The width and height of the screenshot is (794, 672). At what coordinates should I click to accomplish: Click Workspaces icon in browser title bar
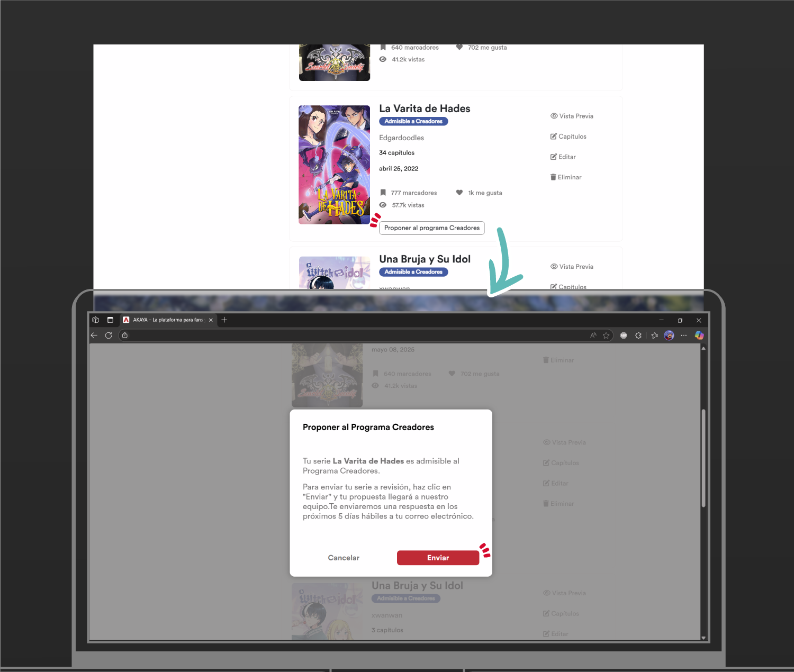click(96, 320)
